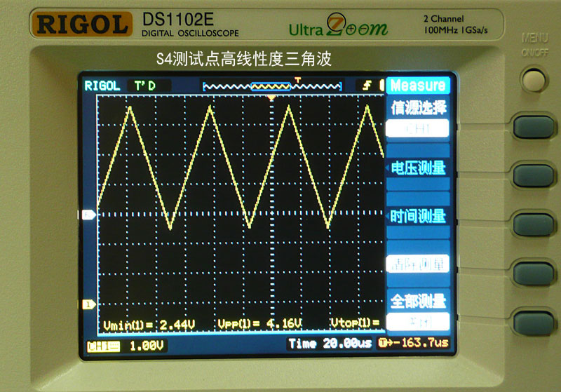Select the 信源选择 source menu item
Screen dimensions: 561x392
(418, 108)
